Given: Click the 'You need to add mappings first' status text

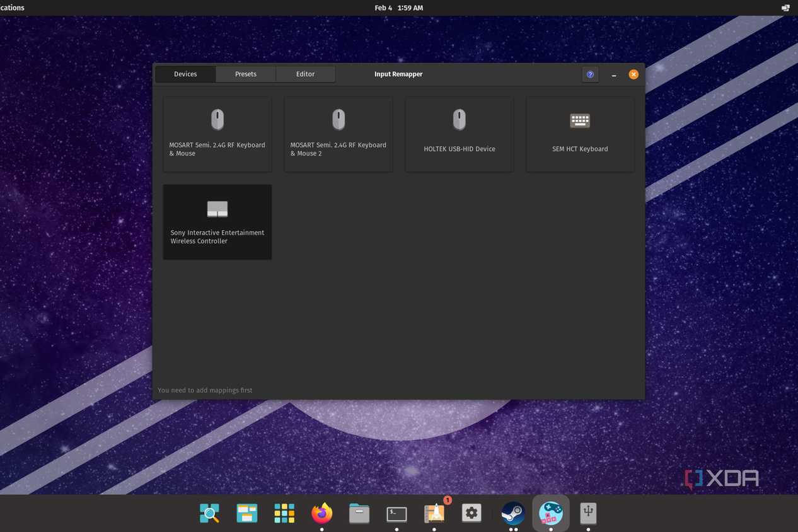Looking at the screenshot, I should pos(205,390).
